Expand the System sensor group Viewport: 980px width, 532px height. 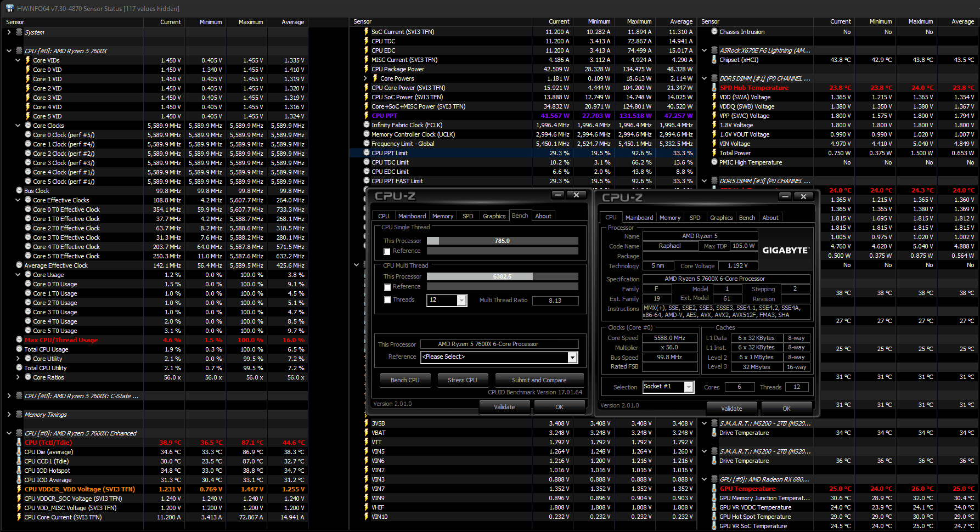[9, 32]
